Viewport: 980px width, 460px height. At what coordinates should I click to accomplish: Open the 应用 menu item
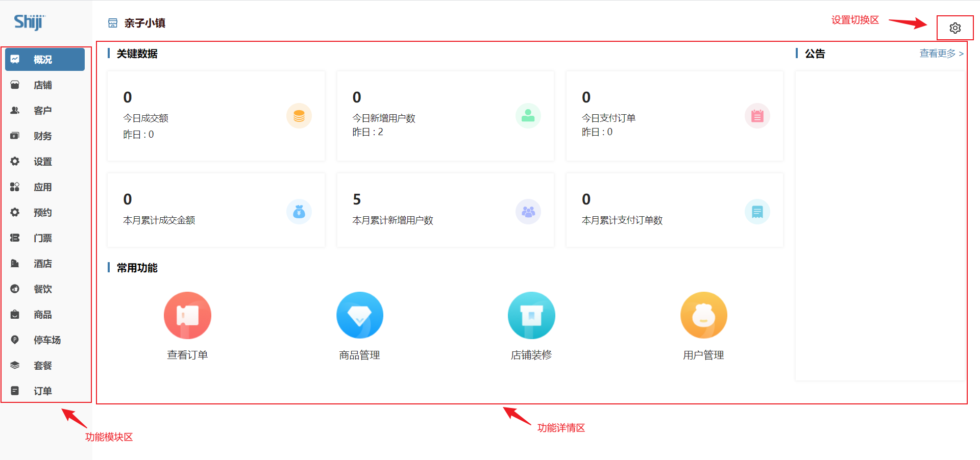coord(45,187)
